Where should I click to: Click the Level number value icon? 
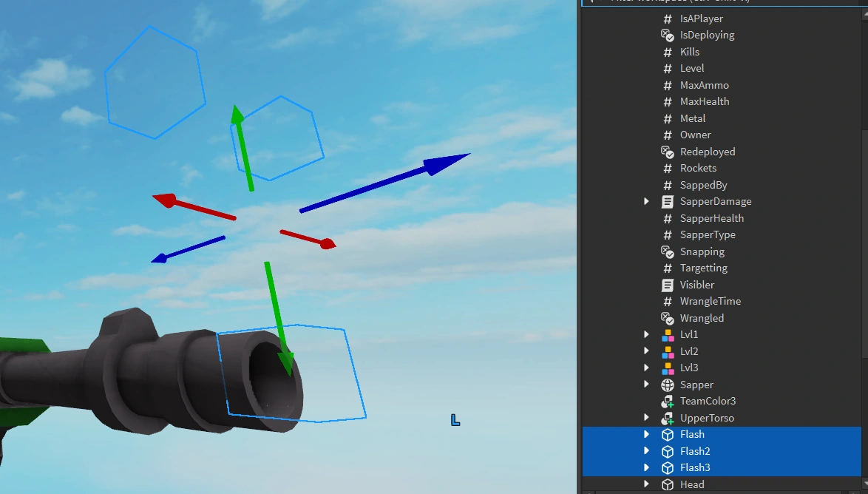pyautogui.click(x=668, y=69)
